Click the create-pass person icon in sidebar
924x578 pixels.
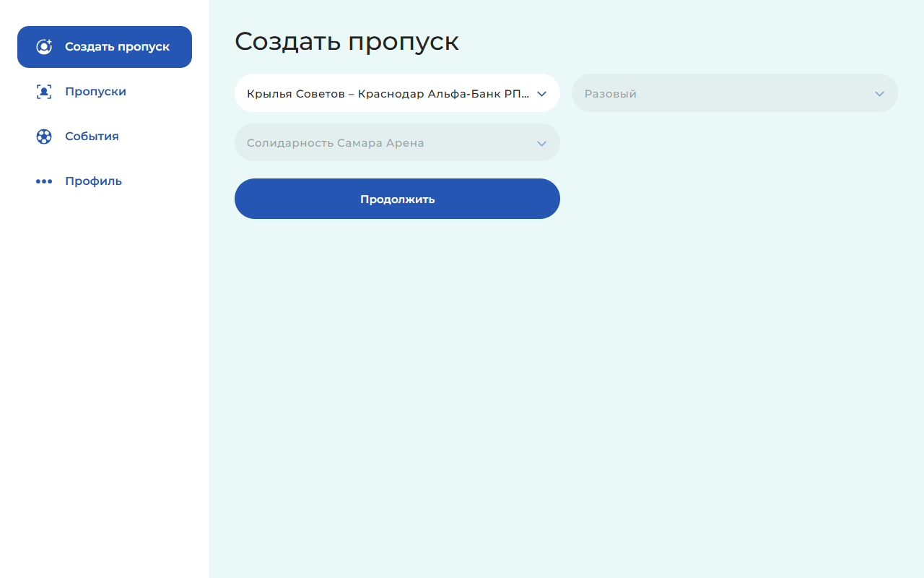[x=44, y=47]
